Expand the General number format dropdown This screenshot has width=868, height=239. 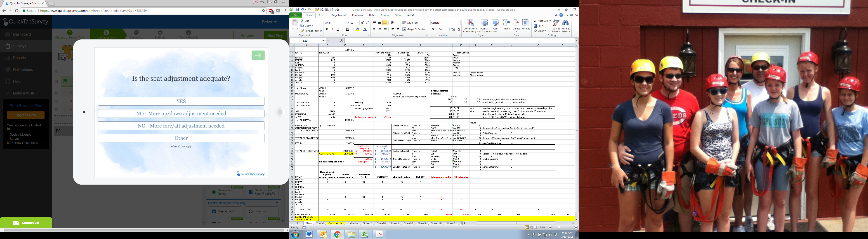coord(459,23)
